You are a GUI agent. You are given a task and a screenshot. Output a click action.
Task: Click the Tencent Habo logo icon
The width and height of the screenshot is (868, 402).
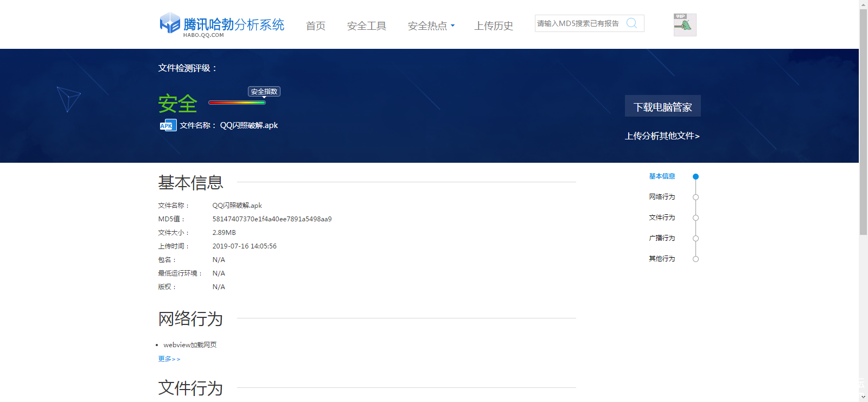[x=170, y=23]
